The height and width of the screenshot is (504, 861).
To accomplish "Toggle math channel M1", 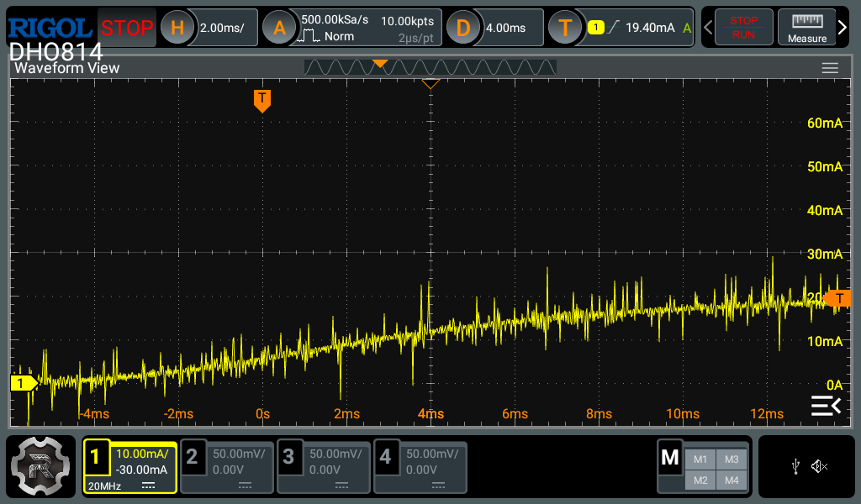I will [700, 459].
